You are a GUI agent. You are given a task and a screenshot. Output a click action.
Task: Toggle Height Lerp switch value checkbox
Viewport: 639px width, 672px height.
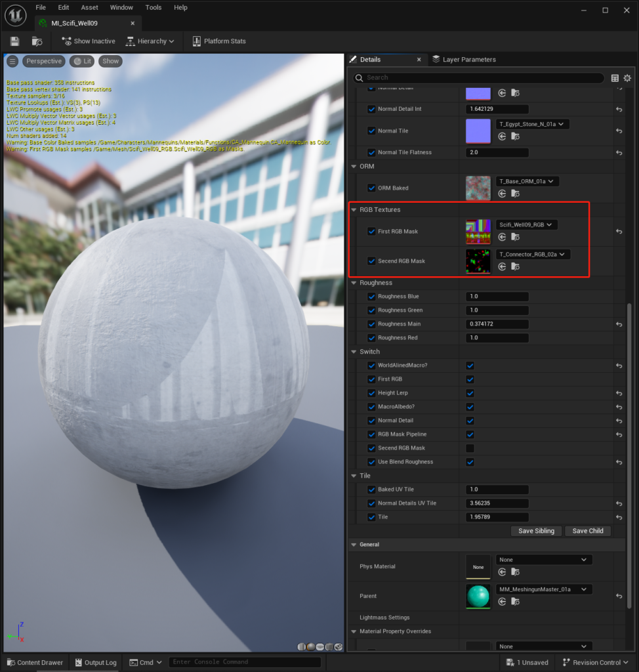click(470, 393)
